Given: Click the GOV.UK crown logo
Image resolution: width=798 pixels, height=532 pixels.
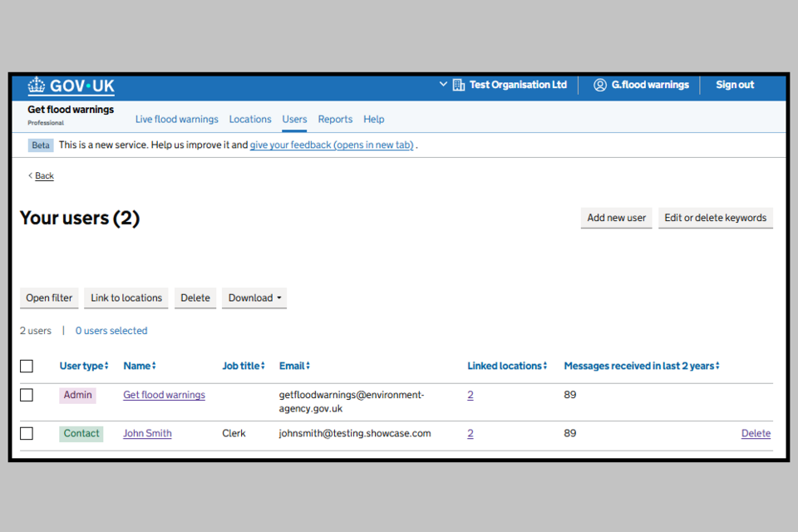Looking at the screenshot, I should 37,86.
